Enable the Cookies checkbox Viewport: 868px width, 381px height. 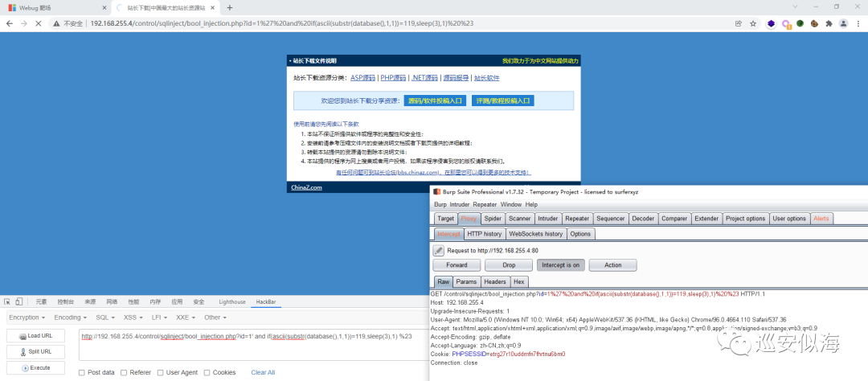(207, 373)
